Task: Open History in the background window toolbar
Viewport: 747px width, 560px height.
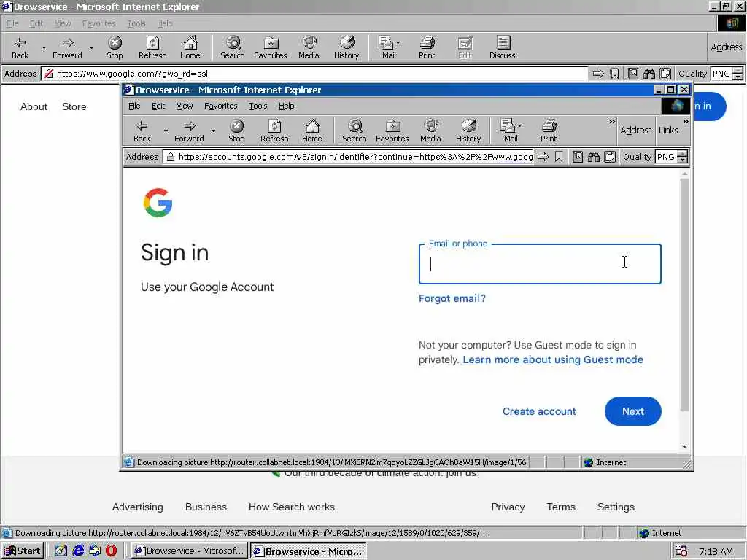Action: point(347,47)
